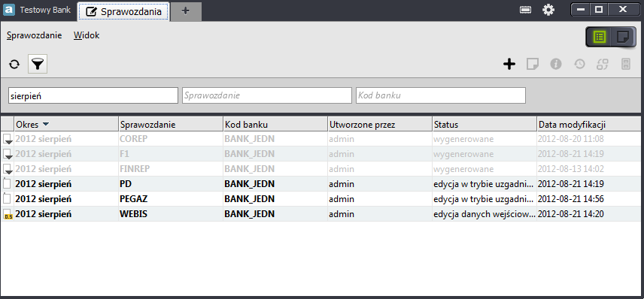
Task: Click the Sprawozdanie filter input field
Action: coord(267,95)
